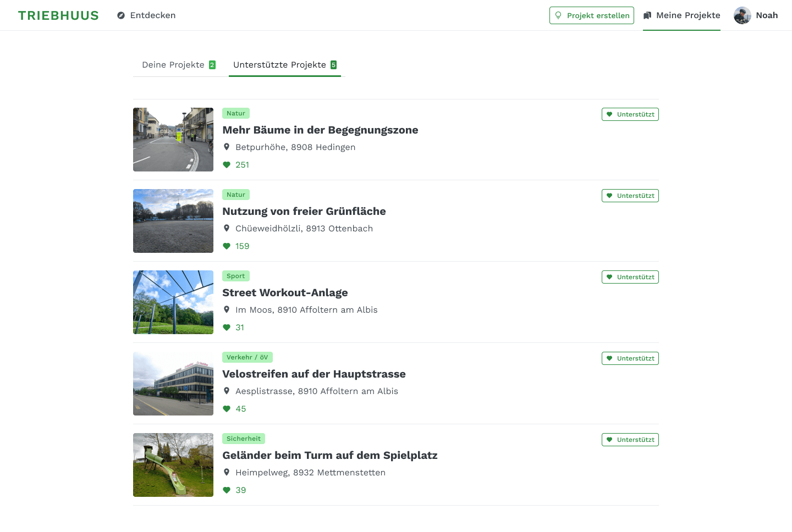Click location pin beside Im Moos address
Image resolution: width=792 pixels, height=532 pixels.
click(227, 309)
